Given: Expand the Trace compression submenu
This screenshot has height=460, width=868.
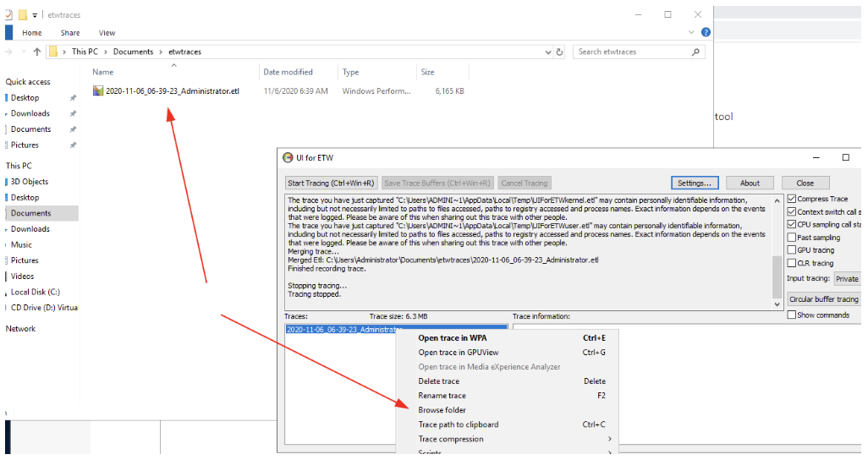Looking at the screenshot, I should point(608,440).
